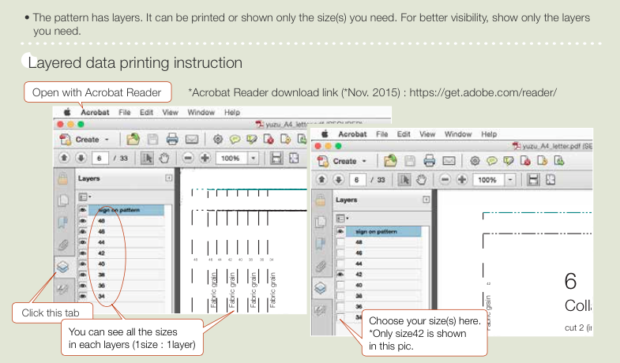Open the 100% zoom dropdown arrow in the left window
Screen dimensions: 620x363
[x=253, y=159]
